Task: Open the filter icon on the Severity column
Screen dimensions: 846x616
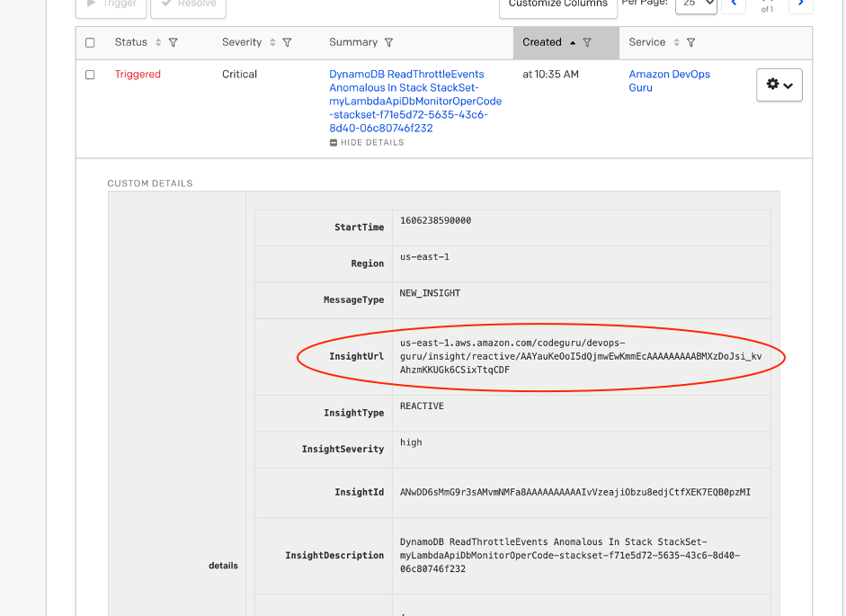Action: tap(287, 42)
